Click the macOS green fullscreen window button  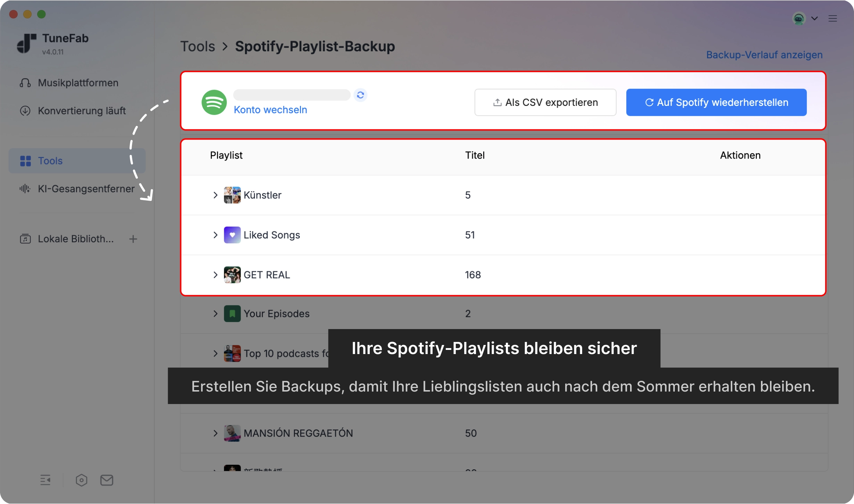click(41, 14)
